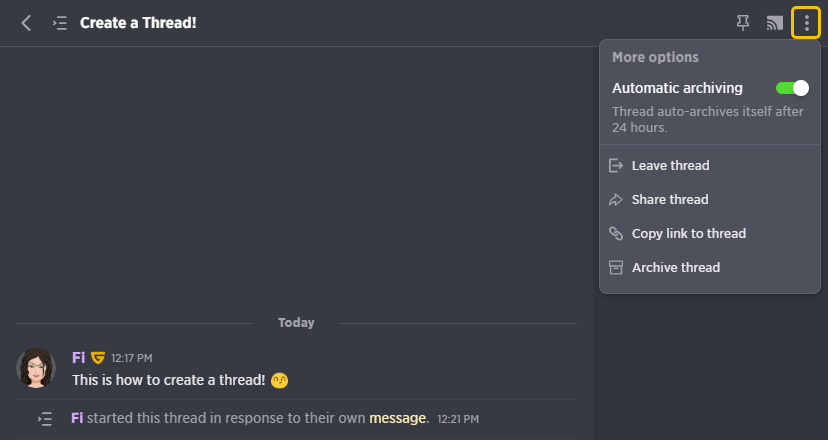Click the back arrow in header
The height and width of the screenshot is (440, 828).
tap(26, 23)
